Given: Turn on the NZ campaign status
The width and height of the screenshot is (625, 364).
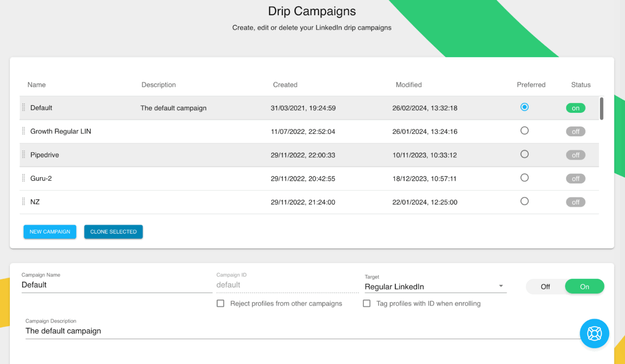Looking at the screenshot, I should tap(575, 202).
